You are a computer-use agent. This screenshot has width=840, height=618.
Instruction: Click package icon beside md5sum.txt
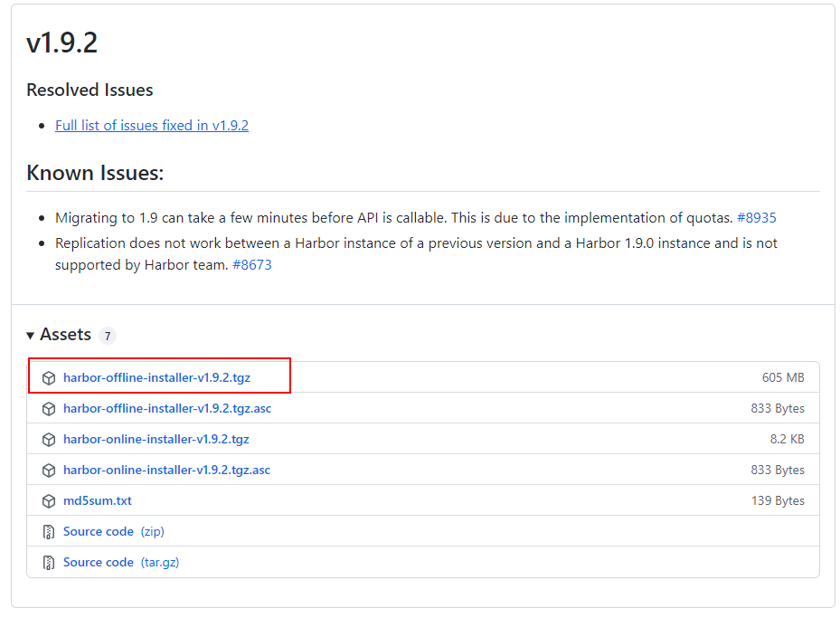(x=49, y=501)
